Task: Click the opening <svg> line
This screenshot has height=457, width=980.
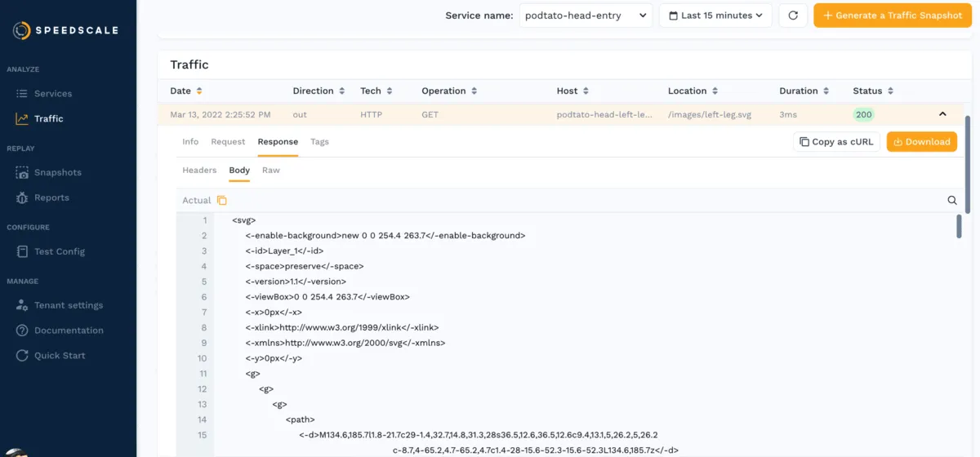Action: [244, 220]
